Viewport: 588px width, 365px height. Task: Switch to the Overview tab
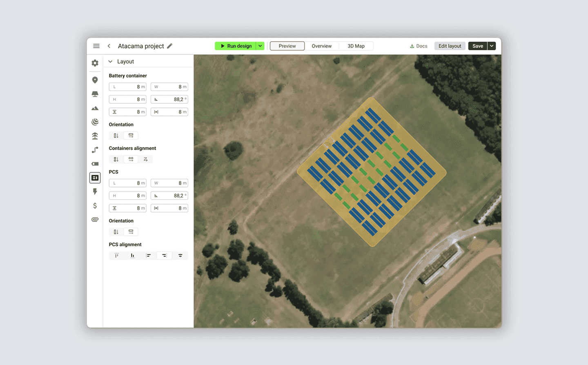322,46
